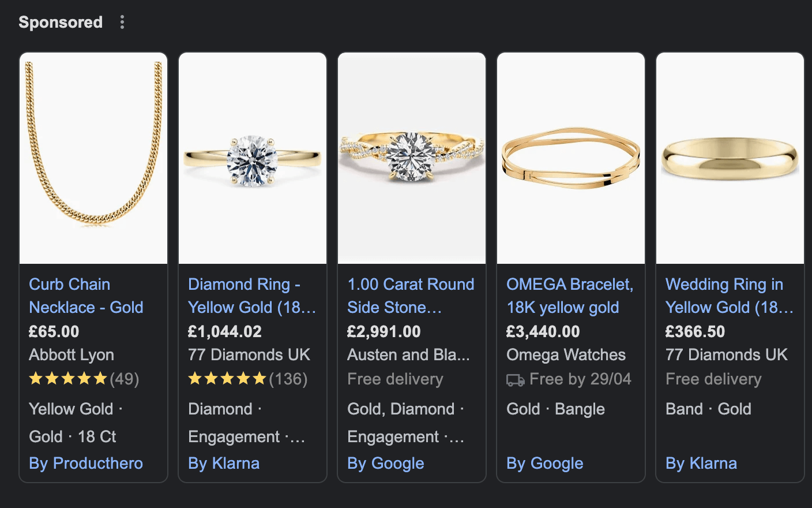Click the By Producthero attribution link

point(85,463)
